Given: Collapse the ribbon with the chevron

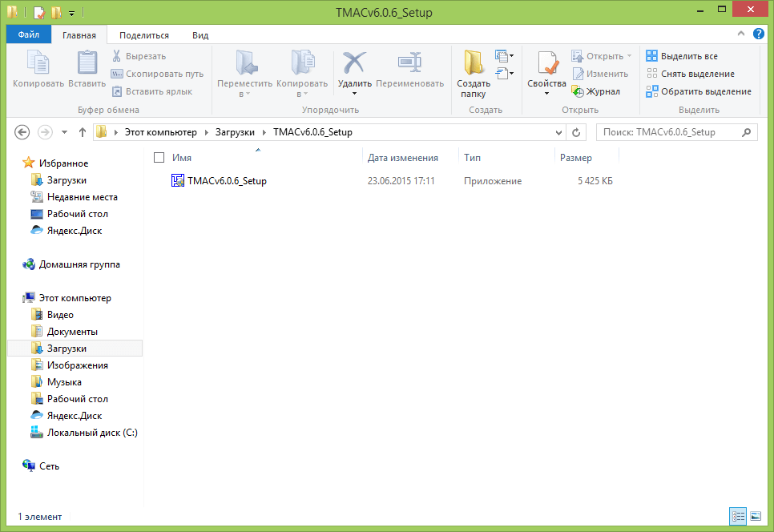Looking at the screenshot, I should pos(741,34).
